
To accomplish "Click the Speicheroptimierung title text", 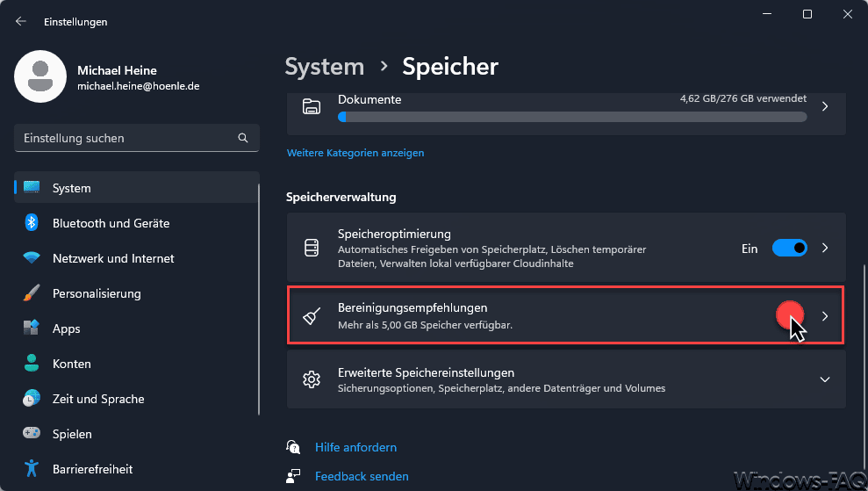I will (x=394, y=234).
